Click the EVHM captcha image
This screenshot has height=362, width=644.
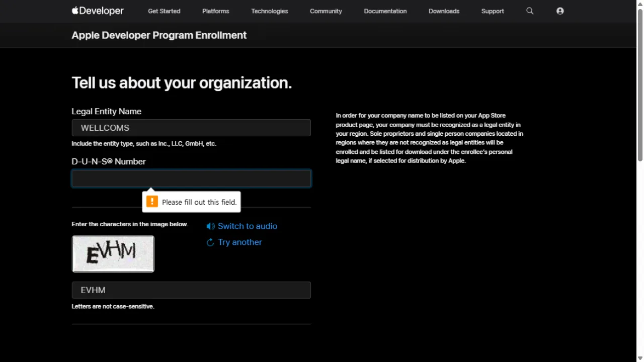(x=113, y=254)
